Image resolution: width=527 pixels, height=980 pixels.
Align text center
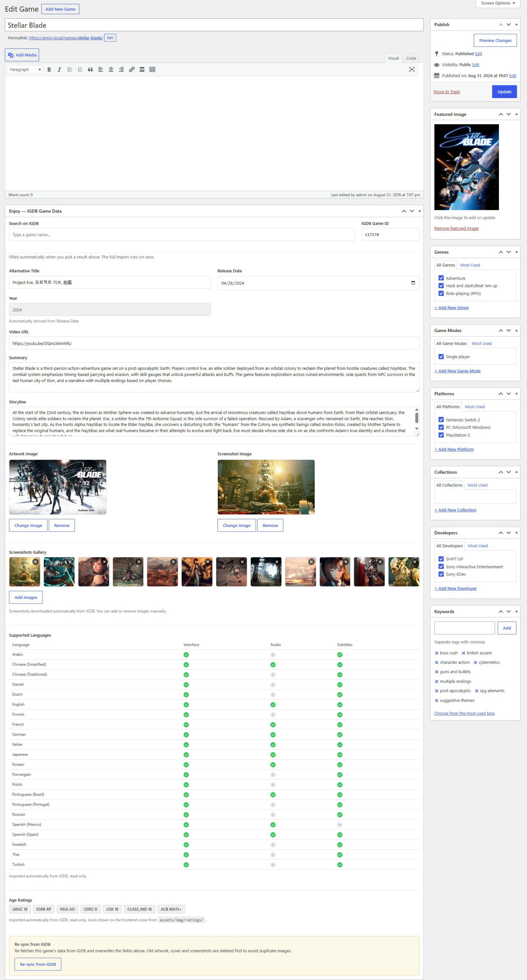tap(111, 70)
